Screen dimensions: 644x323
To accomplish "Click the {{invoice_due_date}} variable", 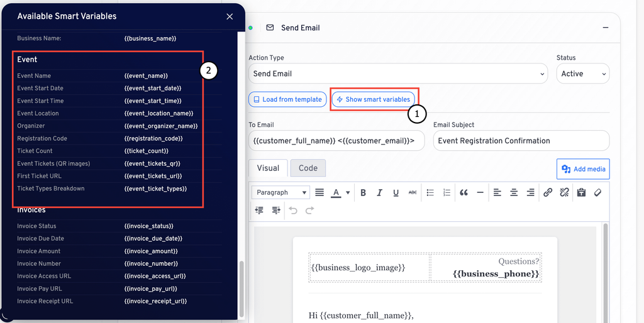I will [153, 238].
